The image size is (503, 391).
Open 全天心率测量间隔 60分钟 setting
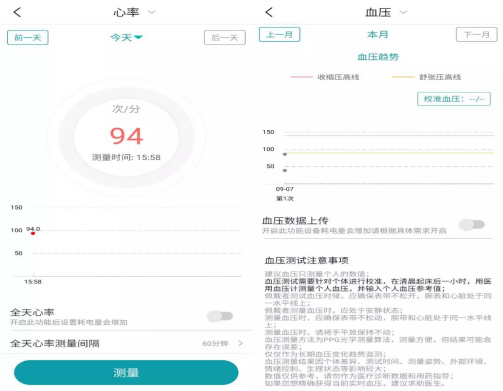point(127,343)
